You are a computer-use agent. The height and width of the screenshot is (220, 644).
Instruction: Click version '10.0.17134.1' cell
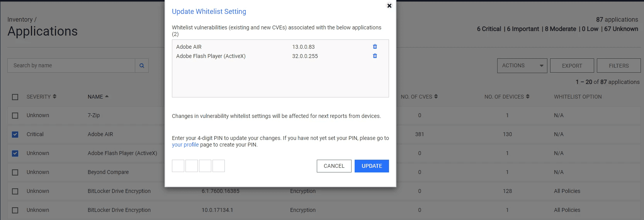point(217,210)
